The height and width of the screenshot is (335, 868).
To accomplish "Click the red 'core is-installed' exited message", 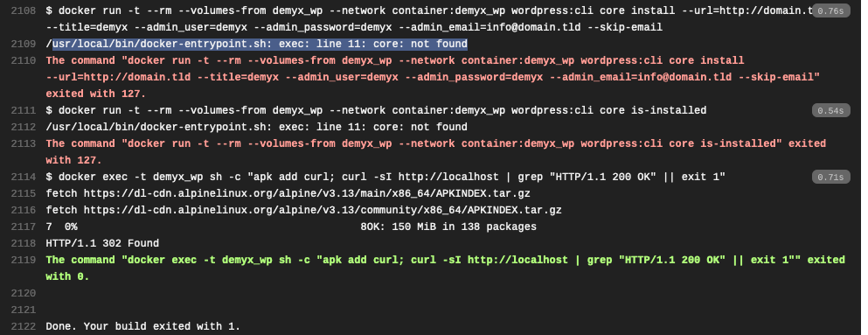I will click(435, 151).
